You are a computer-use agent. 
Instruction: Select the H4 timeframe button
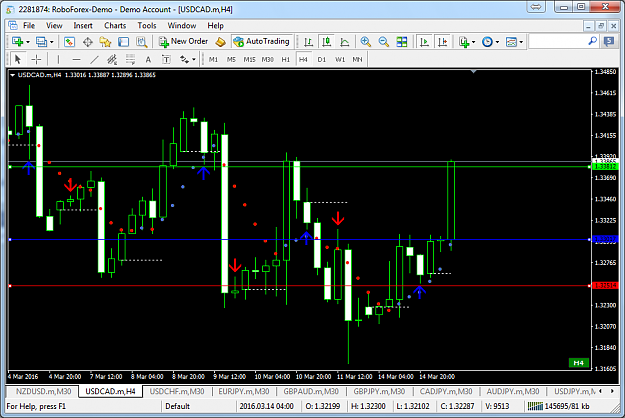coord(303,59)
